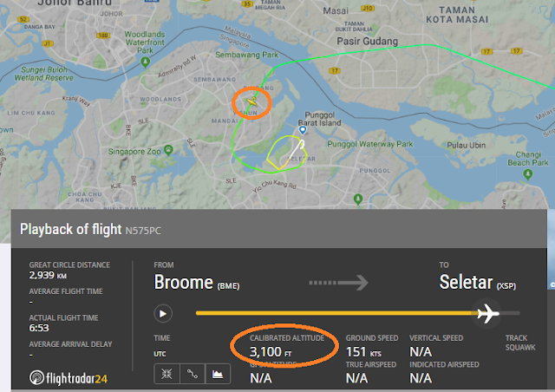Image resolution: width=555 pixels, height=392 pixels.
Task: Open the altitude graph chart icon
Action: (218, 374)
